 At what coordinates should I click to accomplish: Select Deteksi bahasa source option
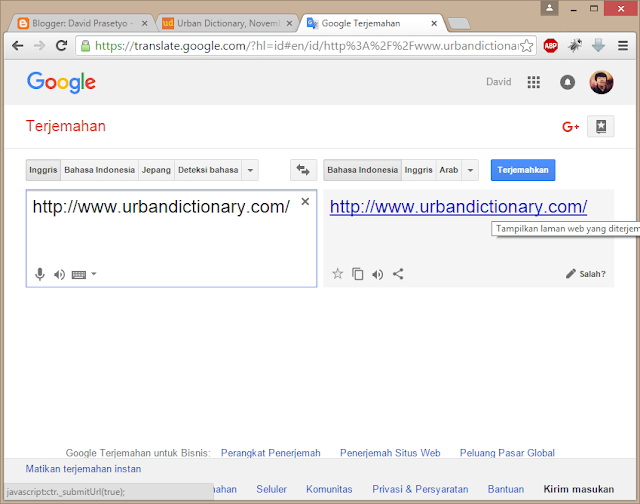208,170
